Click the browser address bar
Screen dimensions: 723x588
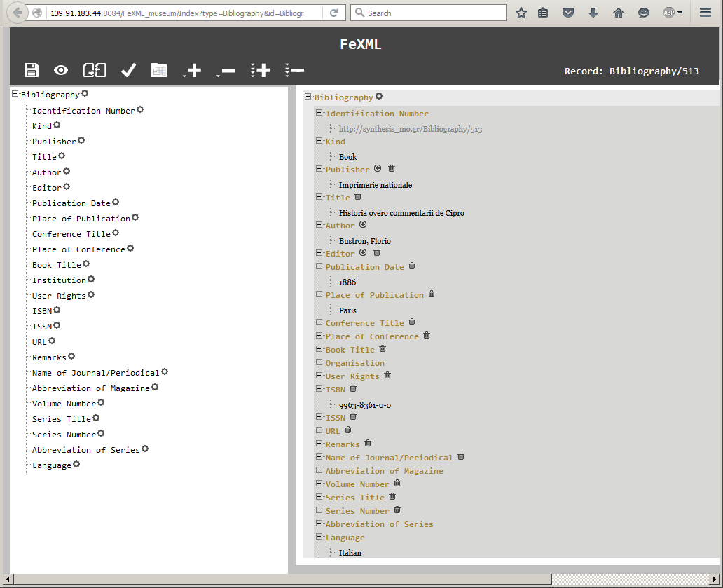[x=176, y=13]
